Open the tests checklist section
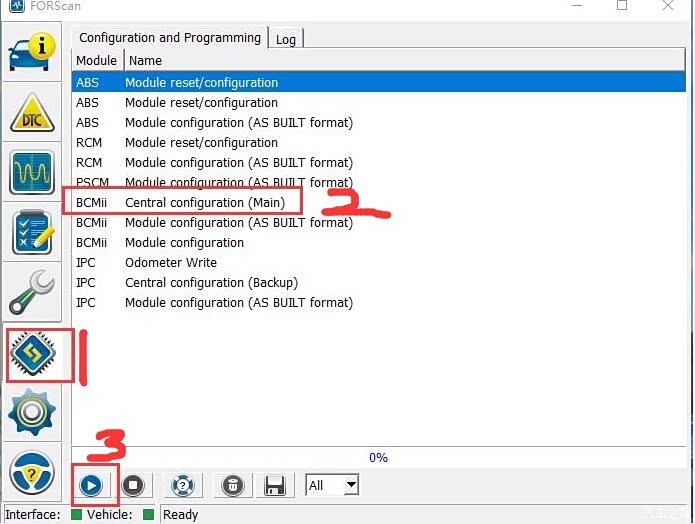Image resolution: width=695 pixels, height=524 pixels. click(32, 232)
